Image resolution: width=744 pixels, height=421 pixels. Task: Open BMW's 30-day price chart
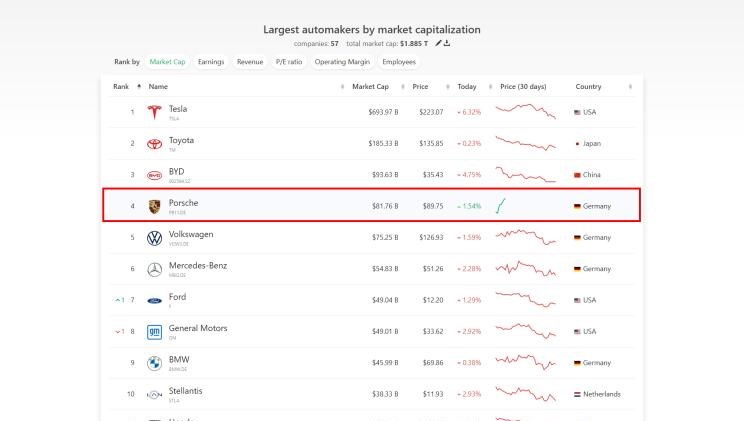526,362
